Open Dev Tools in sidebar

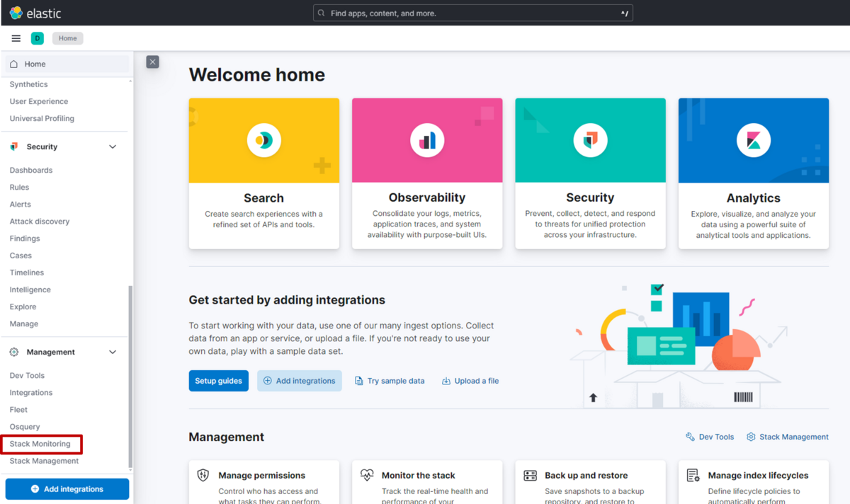(x=27, y=375)
